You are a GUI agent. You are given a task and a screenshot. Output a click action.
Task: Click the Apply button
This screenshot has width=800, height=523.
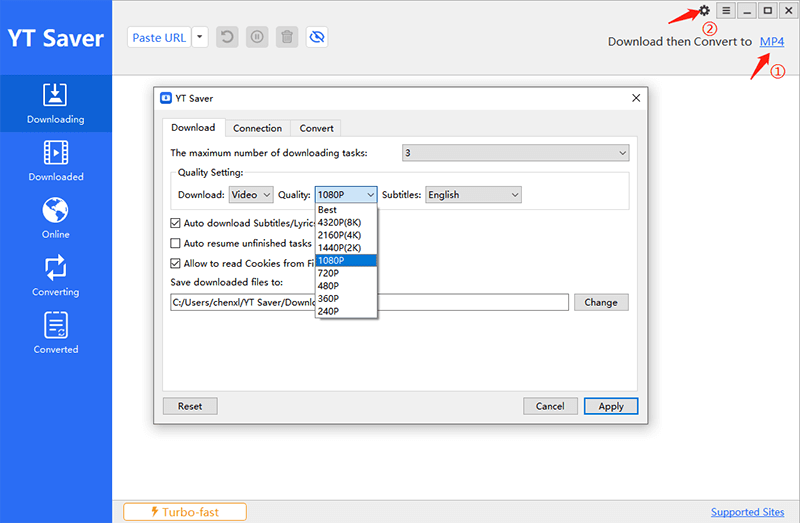coord(610,406)
